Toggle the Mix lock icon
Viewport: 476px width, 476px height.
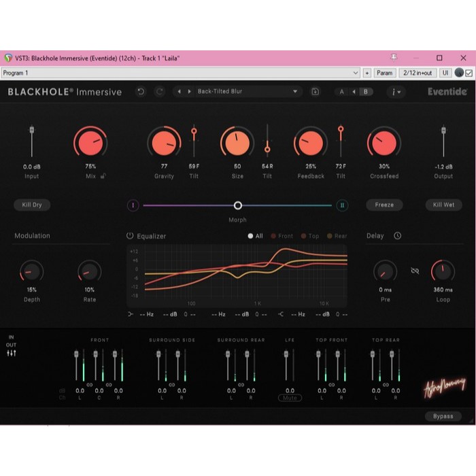tap(103, 175)
